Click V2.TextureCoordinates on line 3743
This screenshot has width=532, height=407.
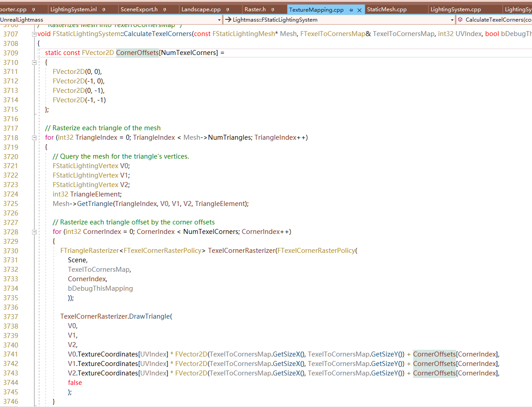click(103, 373)
